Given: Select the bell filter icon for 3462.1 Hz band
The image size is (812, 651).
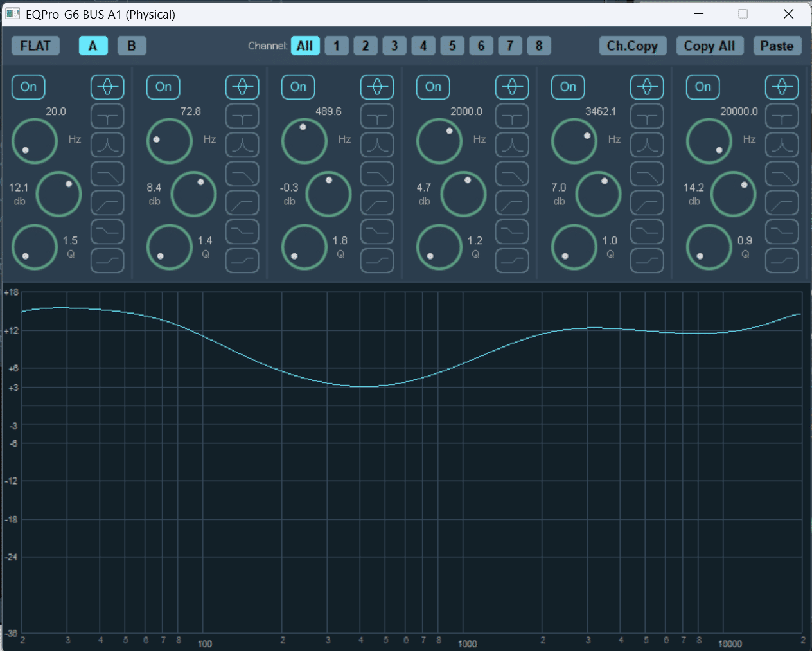Looking at the screenshot, I should (x=647, y=87).
